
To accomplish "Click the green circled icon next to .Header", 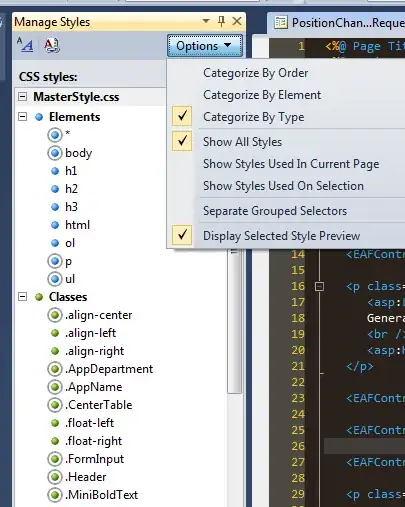I will (55, 477).
